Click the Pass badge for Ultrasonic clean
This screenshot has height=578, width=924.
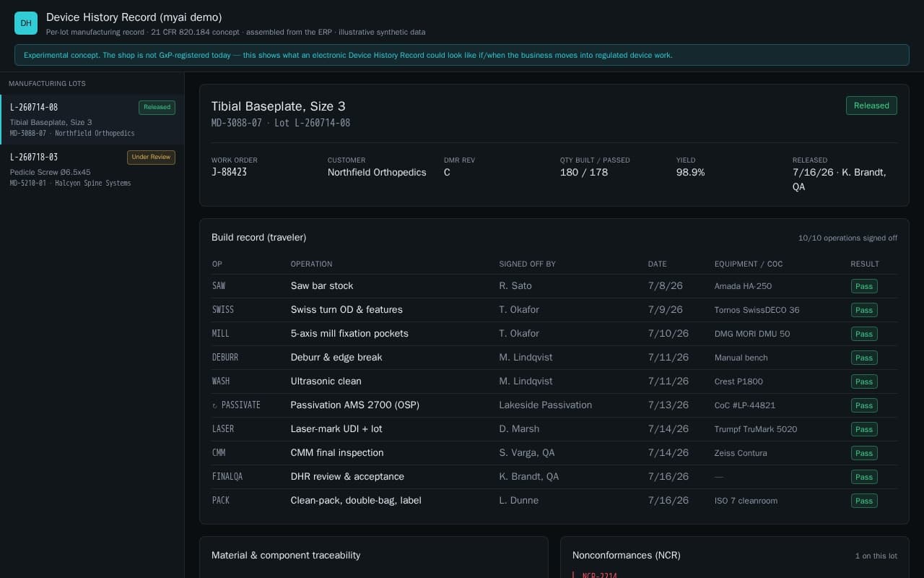864,381
